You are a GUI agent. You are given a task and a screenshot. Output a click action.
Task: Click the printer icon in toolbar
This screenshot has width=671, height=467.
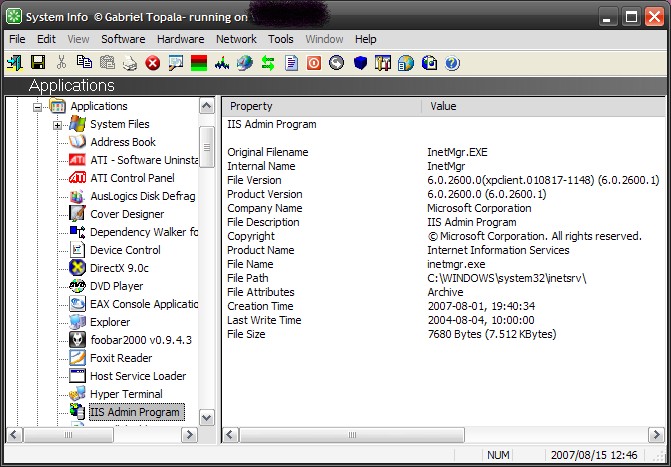click(130, 63)
